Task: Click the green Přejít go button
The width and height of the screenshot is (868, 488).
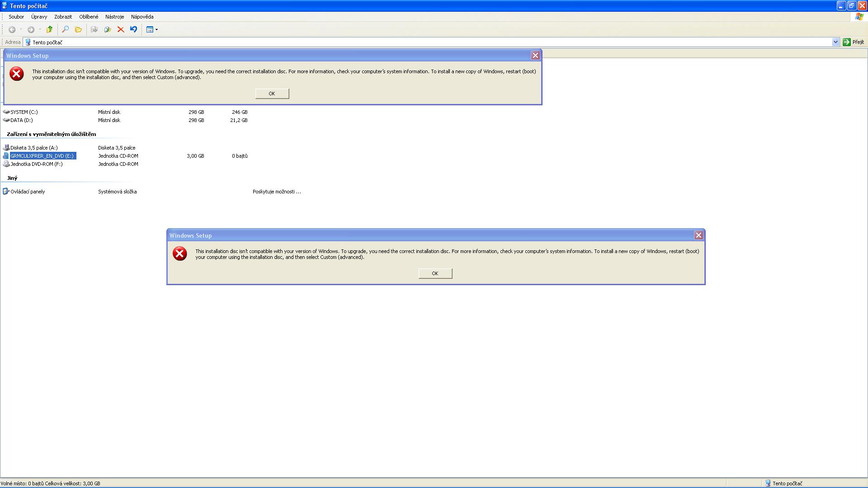Action: pyautogui.click(x=854, y=42)
